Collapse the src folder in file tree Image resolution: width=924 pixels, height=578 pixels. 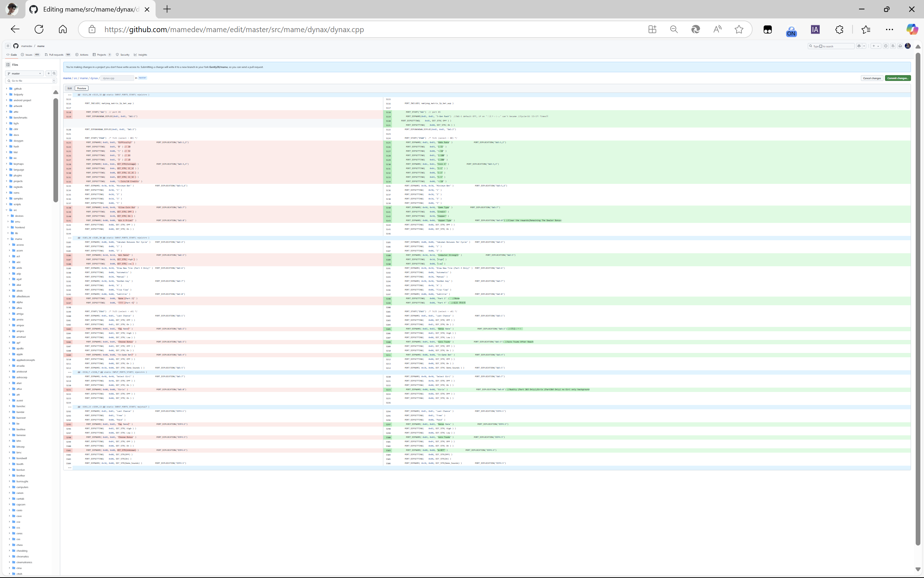(x=6, y=210)
